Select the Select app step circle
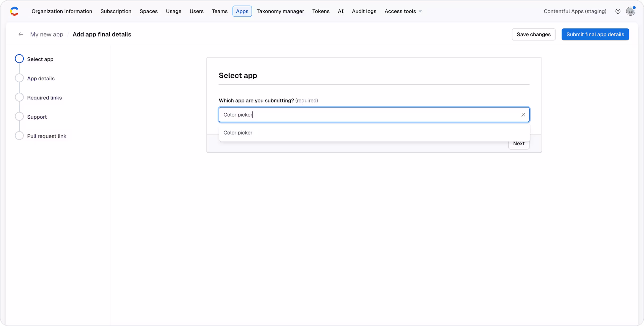644x326 pixels. tap(19, 59)
